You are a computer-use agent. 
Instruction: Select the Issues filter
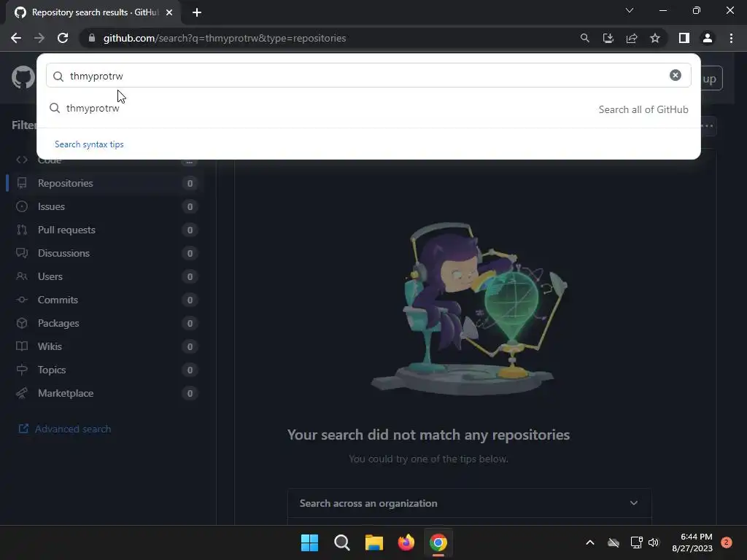click(x=106, y=206)
